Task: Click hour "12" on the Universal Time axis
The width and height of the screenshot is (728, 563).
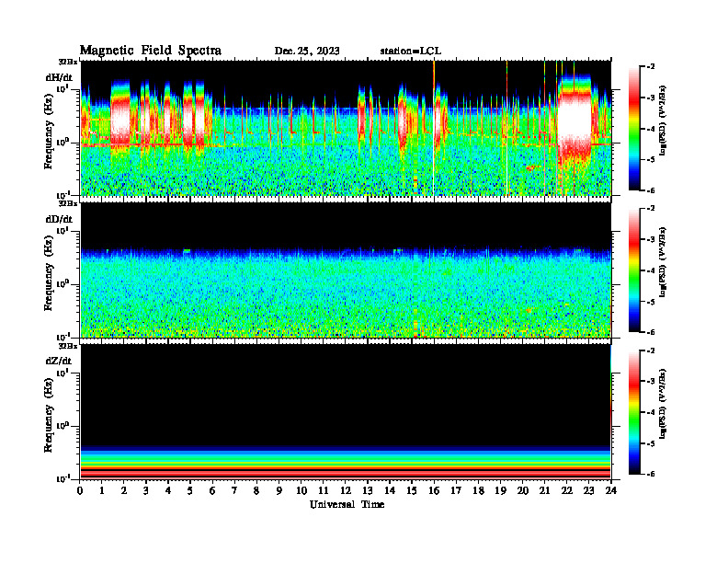Action: 346,490
